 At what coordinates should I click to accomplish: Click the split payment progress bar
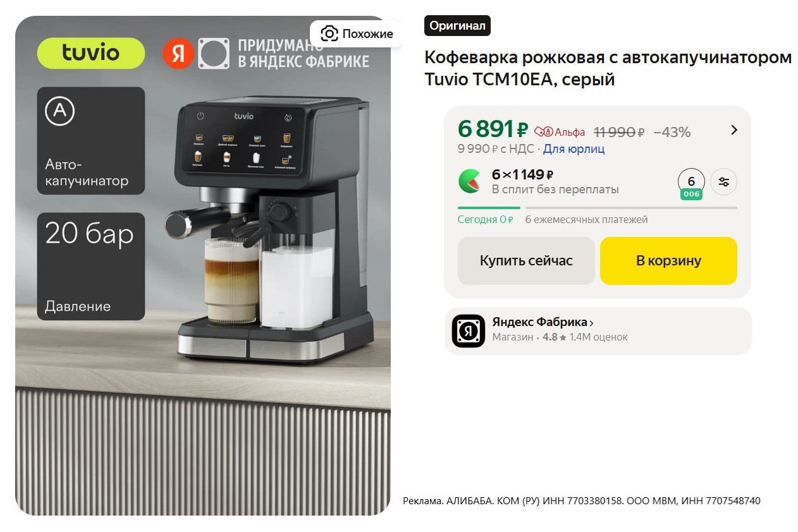[x=598, y=207]
